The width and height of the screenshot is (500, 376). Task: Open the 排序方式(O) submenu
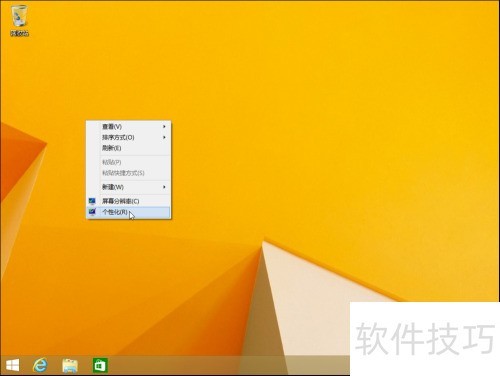(x=129, y=137)
